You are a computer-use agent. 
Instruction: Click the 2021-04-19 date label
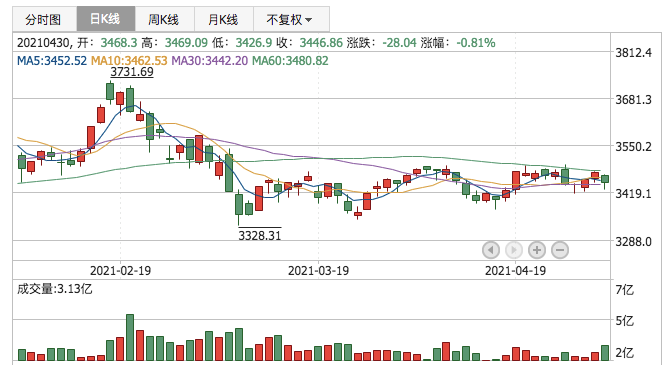[x=515, y=271]
